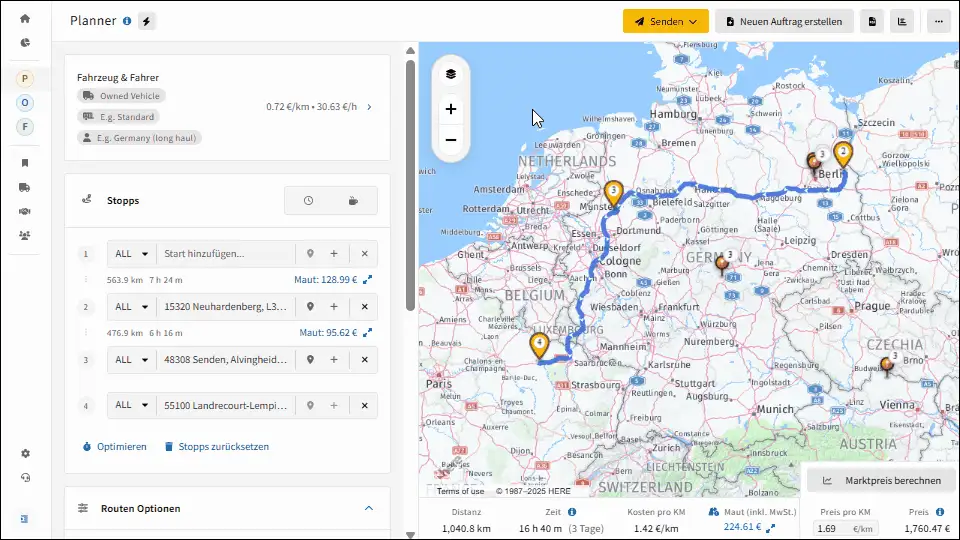Click the info icon next to Zeit

[572, 512]
